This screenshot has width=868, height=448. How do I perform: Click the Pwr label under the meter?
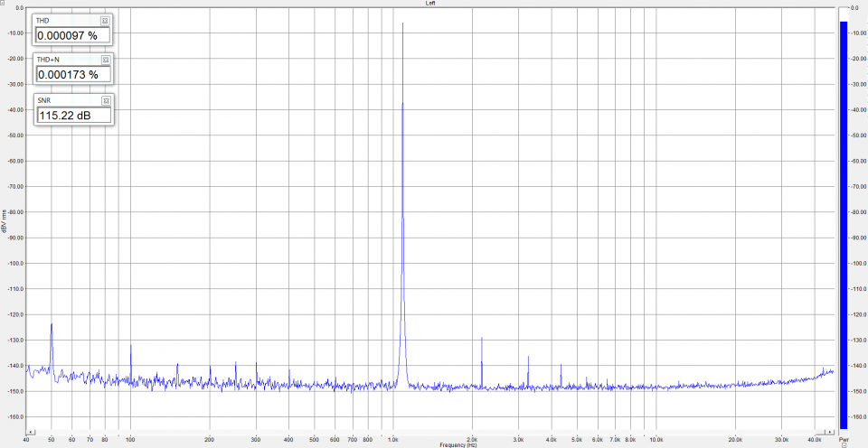click(843, 439)
